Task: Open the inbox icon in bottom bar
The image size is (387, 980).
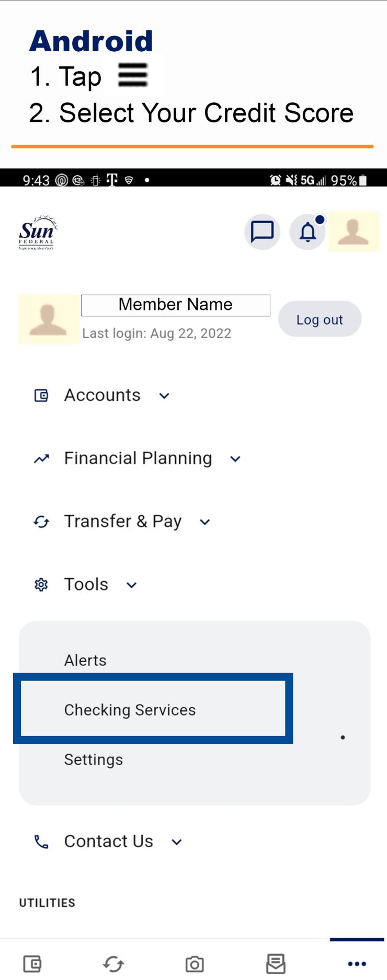Action: (x=276, y=963)
